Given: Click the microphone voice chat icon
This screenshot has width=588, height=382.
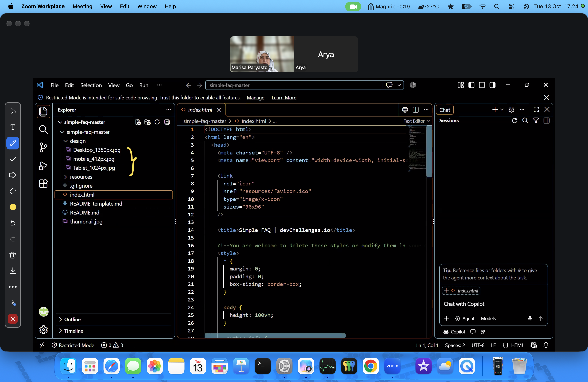Looking at the screenshot, I should [530, 318].
